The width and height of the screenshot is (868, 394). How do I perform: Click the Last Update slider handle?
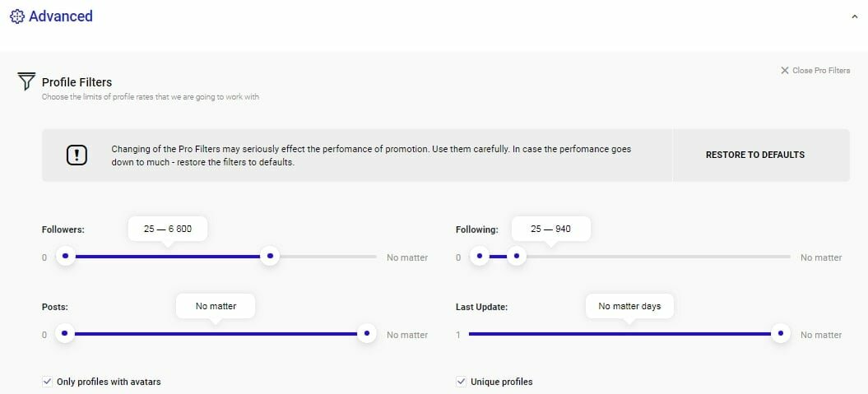[781, 333]
